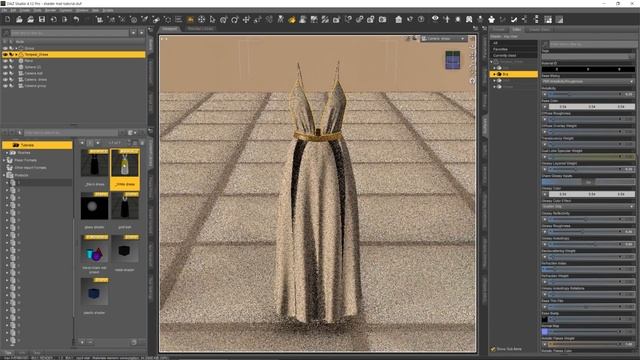This screenshot has height=360, width=640.
Task: Select the Node Selection arrow tool
Action: (212, 19)
